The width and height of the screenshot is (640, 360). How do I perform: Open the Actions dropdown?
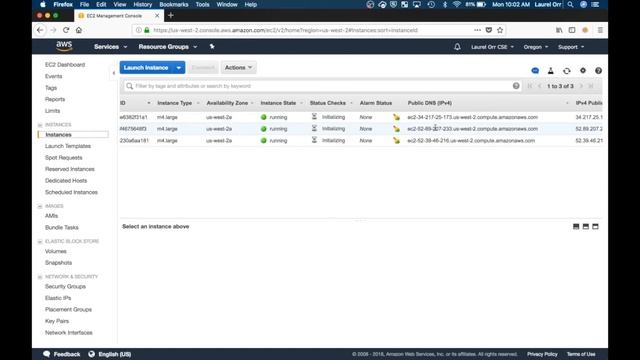238,68
